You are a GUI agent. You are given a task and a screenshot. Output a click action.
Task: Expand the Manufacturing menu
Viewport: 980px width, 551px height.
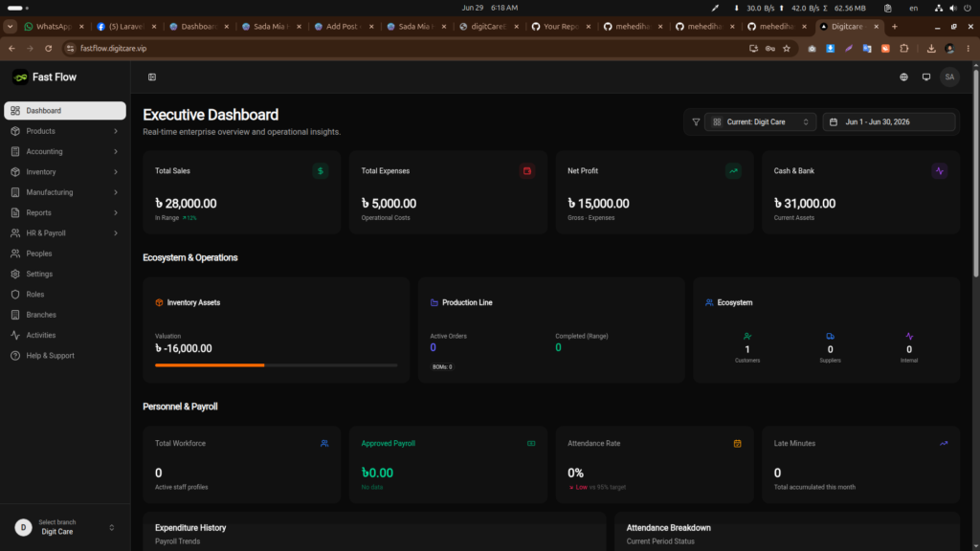click(65, 192)
